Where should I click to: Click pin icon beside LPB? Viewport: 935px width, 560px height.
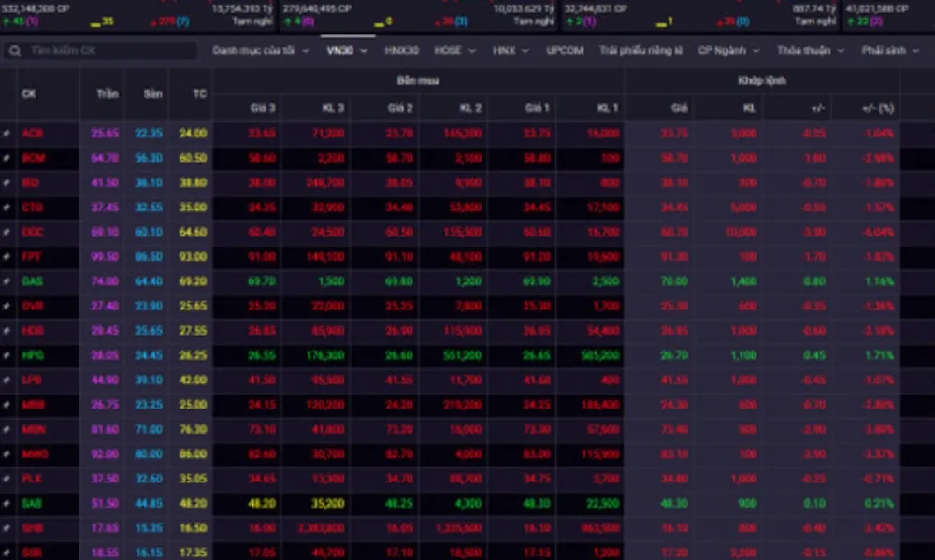click(x=7, y=380)
